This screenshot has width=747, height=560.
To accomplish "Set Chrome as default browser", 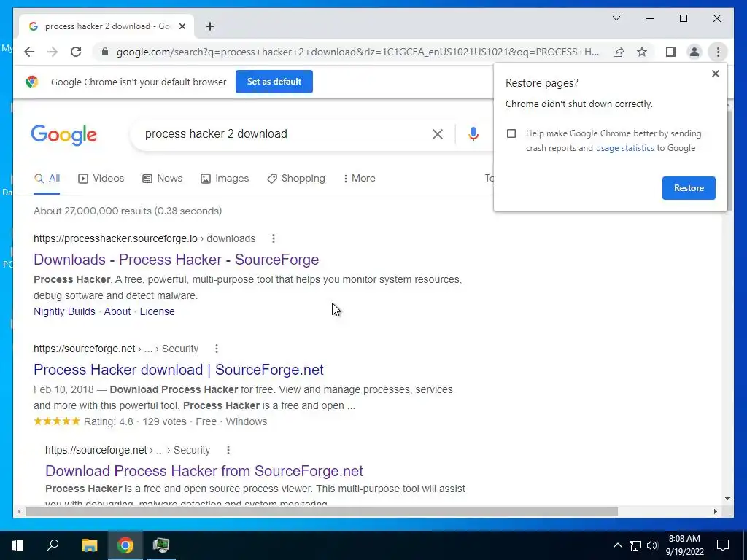I will point(274,82).
